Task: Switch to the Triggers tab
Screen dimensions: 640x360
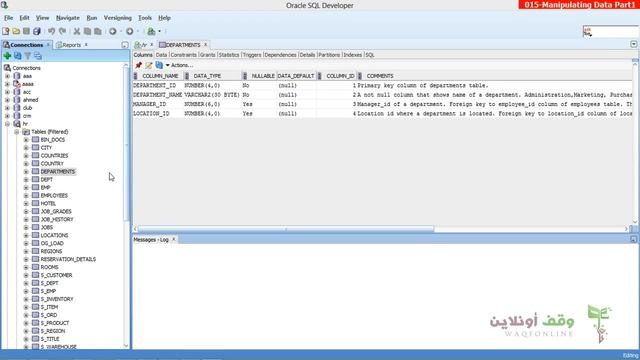Action: pos(252,55)
